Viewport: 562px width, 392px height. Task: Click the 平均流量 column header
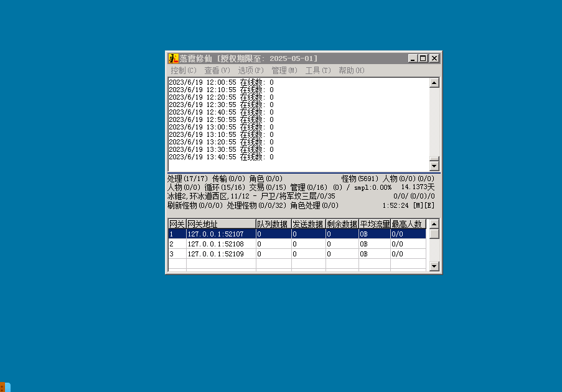[375, 224]
